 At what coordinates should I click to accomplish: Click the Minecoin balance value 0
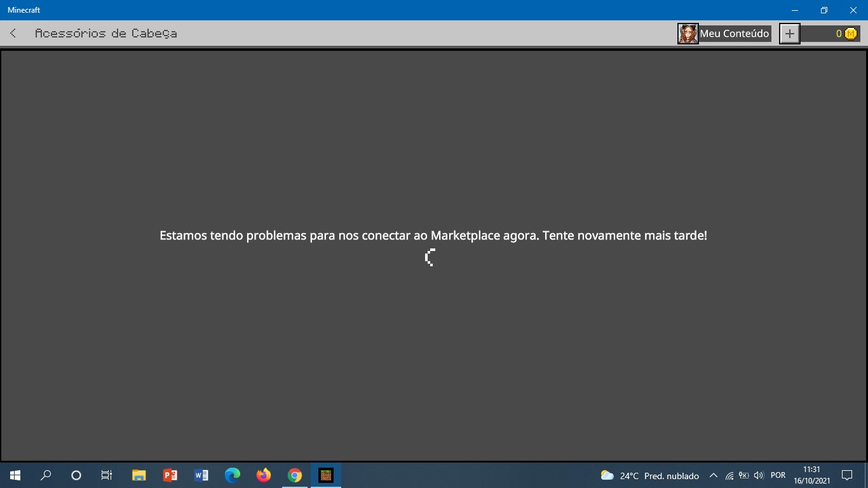click(839, 34)
